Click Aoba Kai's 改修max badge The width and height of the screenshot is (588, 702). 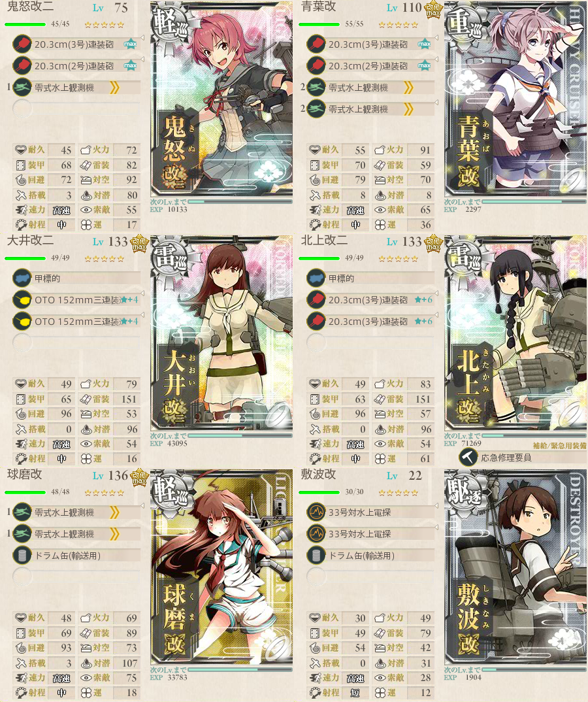[x=433, y=10]
